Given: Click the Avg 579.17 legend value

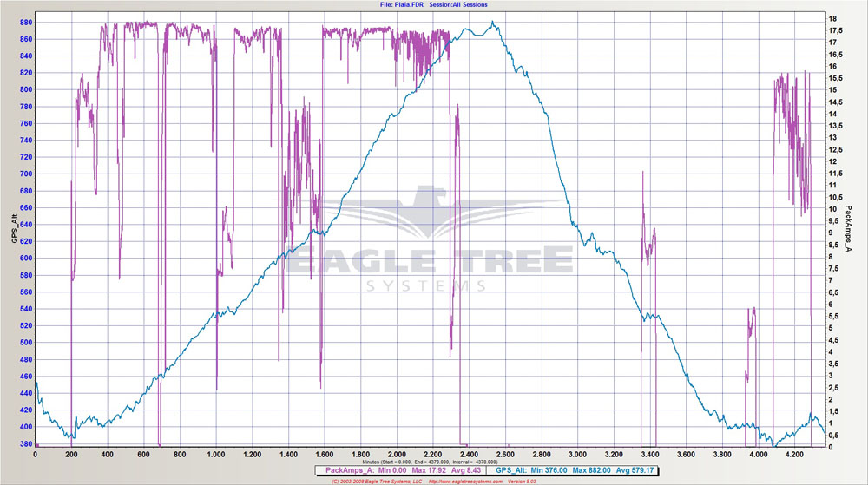Looking at the screenshot, I should (635, 470).
